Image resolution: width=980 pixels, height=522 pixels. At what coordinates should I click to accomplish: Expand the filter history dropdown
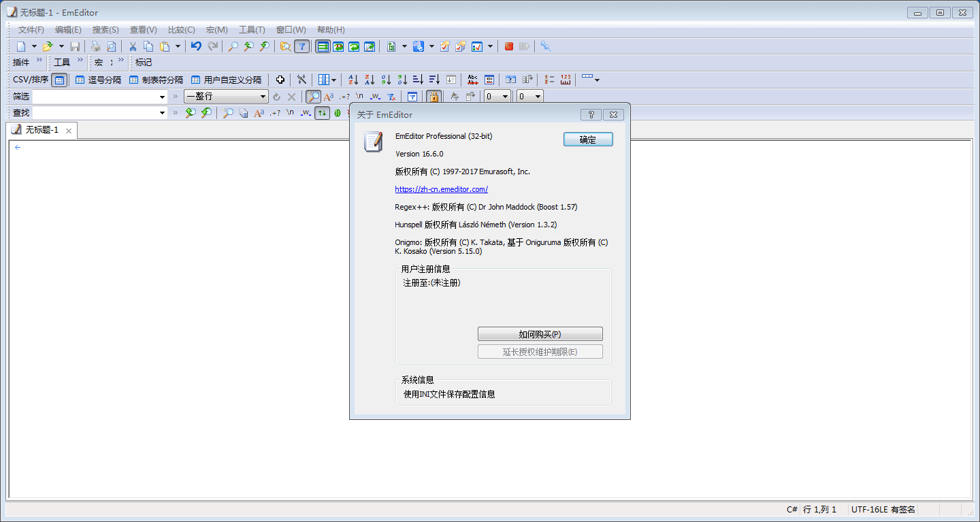click(161, 96)
